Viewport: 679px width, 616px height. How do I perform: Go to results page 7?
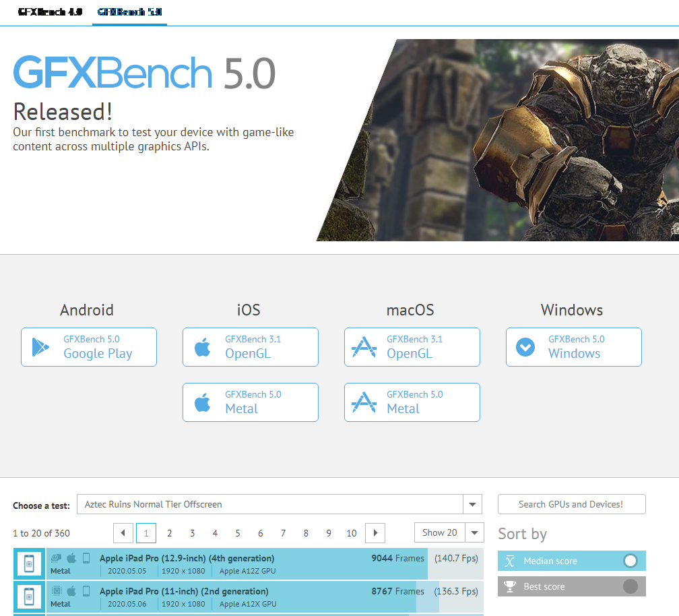283,533
